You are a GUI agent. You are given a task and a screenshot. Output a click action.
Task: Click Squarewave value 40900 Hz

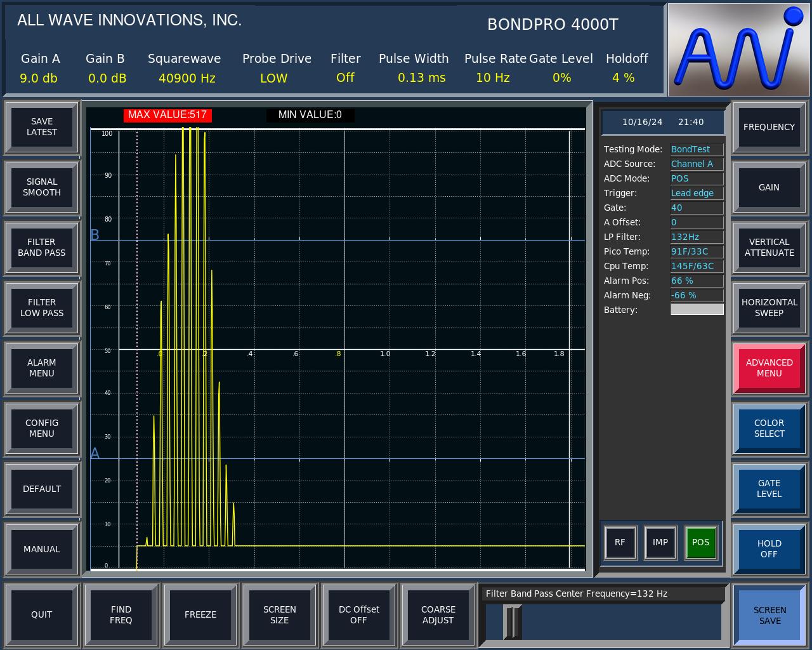(x=187, y=78)
